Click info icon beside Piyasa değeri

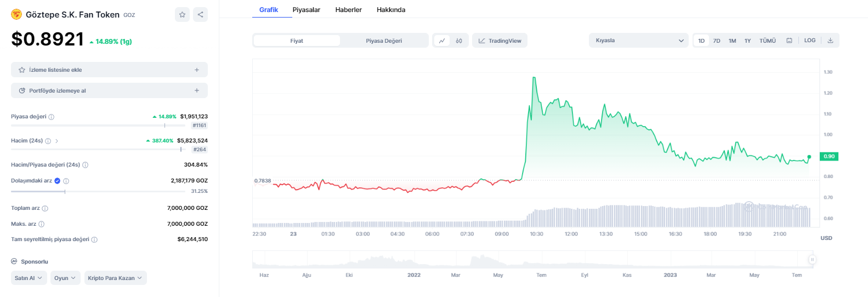tap(52, 117)
